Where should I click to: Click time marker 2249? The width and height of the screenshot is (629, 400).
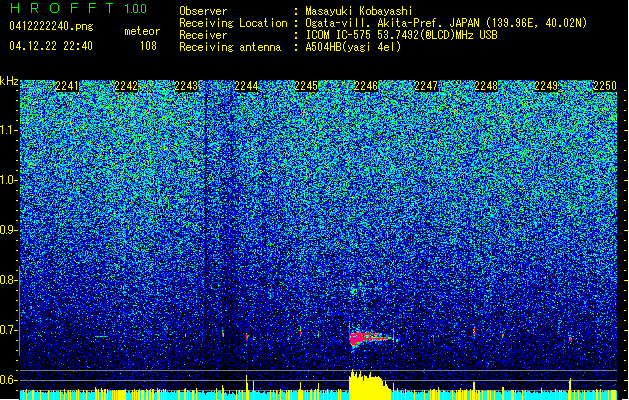coord(546,86)
